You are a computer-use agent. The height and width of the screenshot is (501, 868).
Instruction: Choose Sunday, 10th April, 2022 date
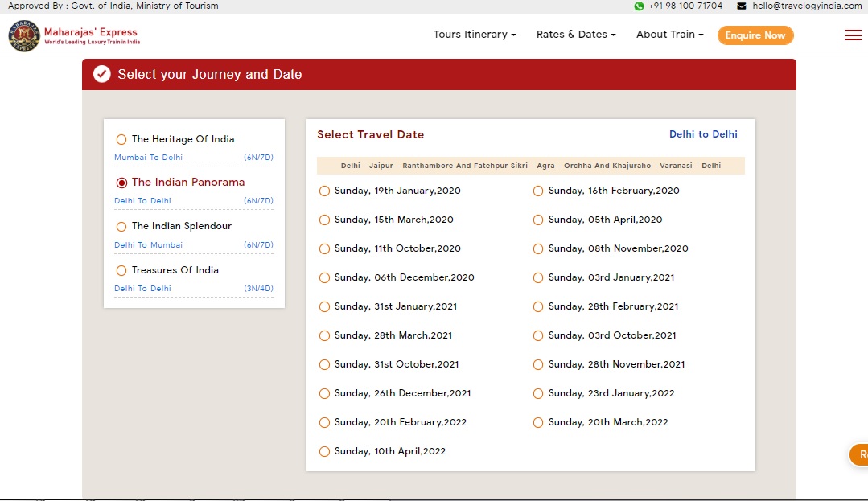click(325, 452)
